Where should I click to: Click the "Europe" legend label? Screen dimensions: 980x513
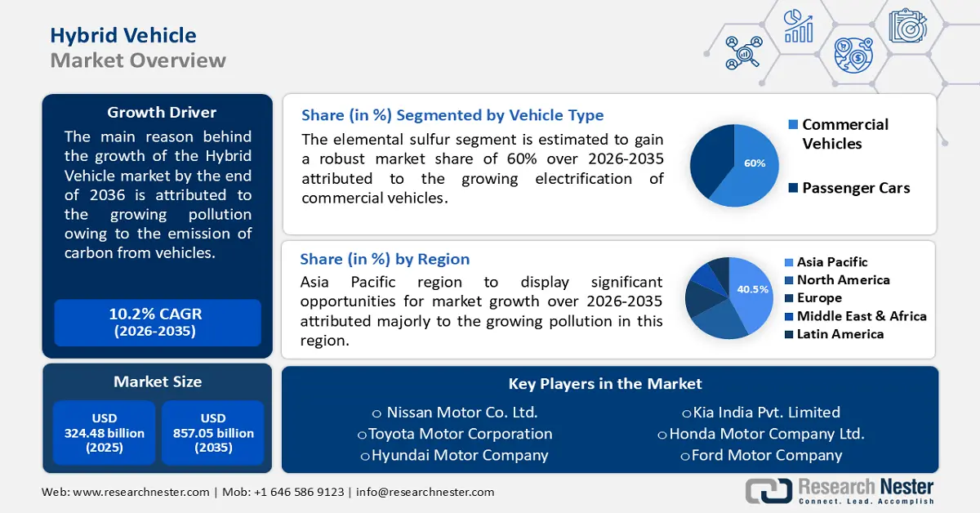819,298
